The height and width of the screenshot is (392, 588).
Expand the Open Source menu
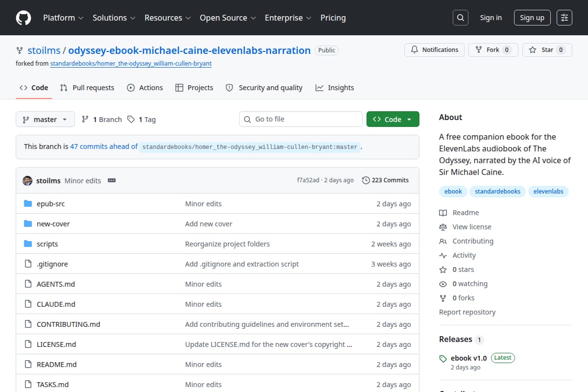click(x=228, y=18)
